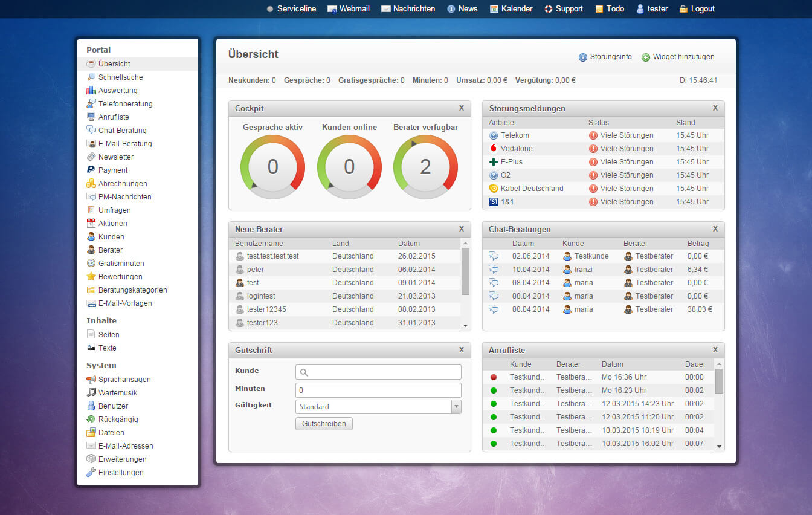Click the PayPal Payment icon

point(91,170)
